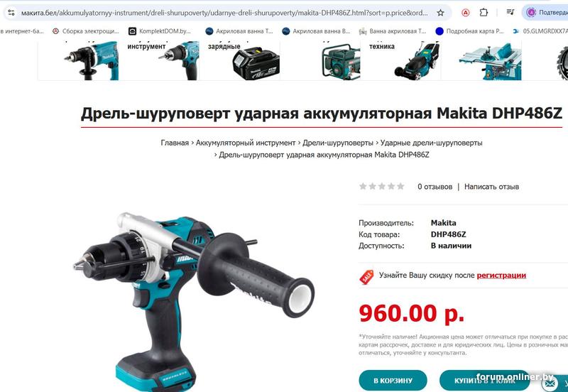Select the зарядные battery category tile
The height and width of the screenshot is (392, 568).
pyautogui.click(x=239, y=60)
